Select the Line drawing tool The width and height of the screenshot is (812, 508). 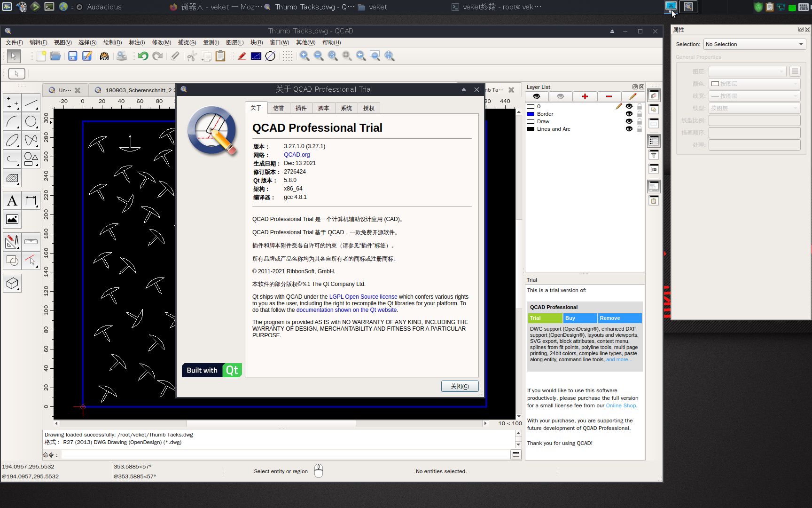pyautogui.click(x=31, y=103)
